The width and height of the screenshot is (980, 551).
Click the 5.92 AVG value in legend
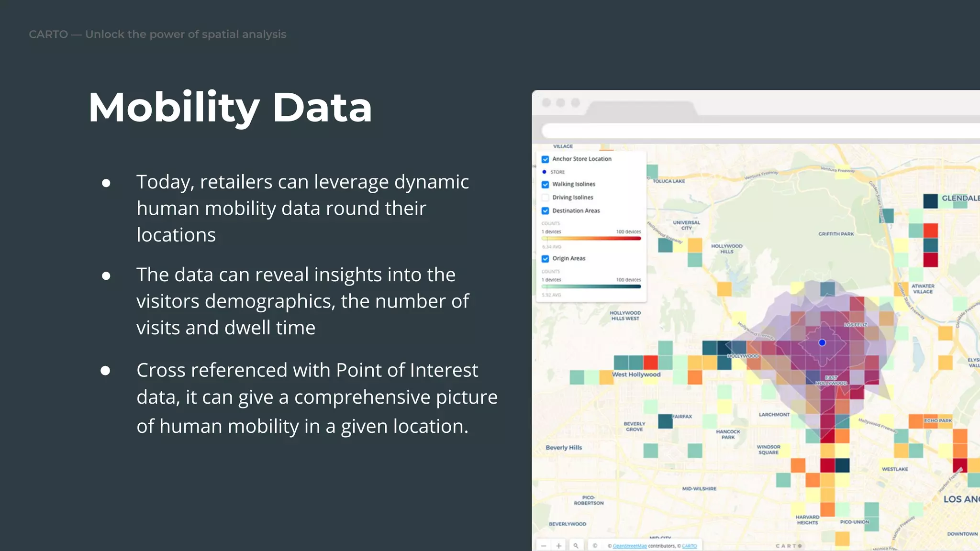click(x=551, y=295)
